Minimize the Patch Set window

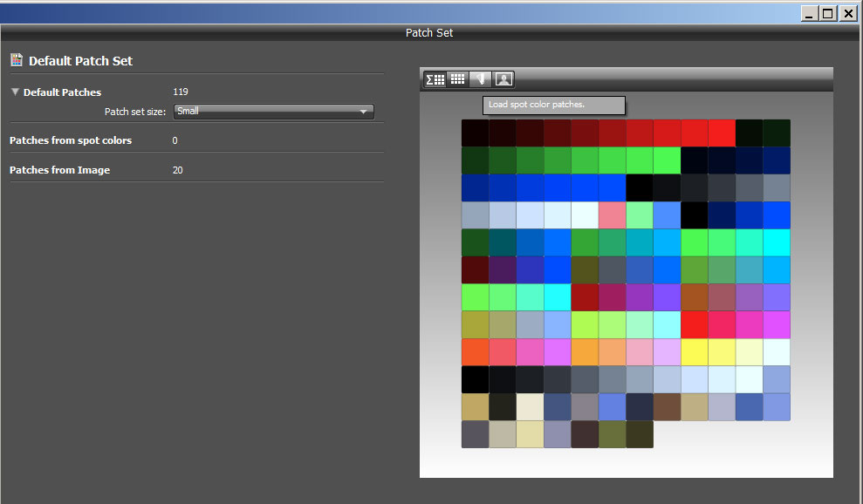point(809,13)
